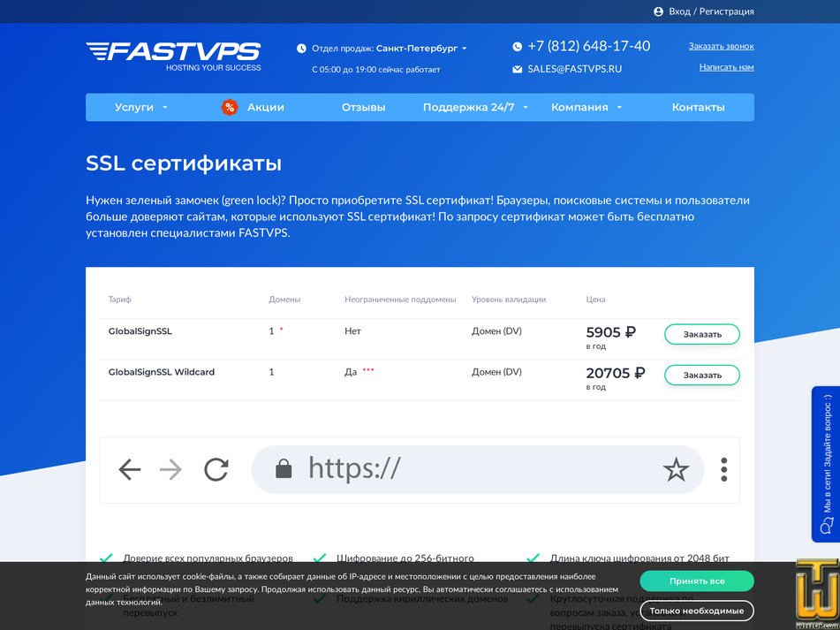This screenshot has width=840, height=630.
Task: Click checkmark beside Доверие всех популярных браузеров
Action: (x=107, y=558)
